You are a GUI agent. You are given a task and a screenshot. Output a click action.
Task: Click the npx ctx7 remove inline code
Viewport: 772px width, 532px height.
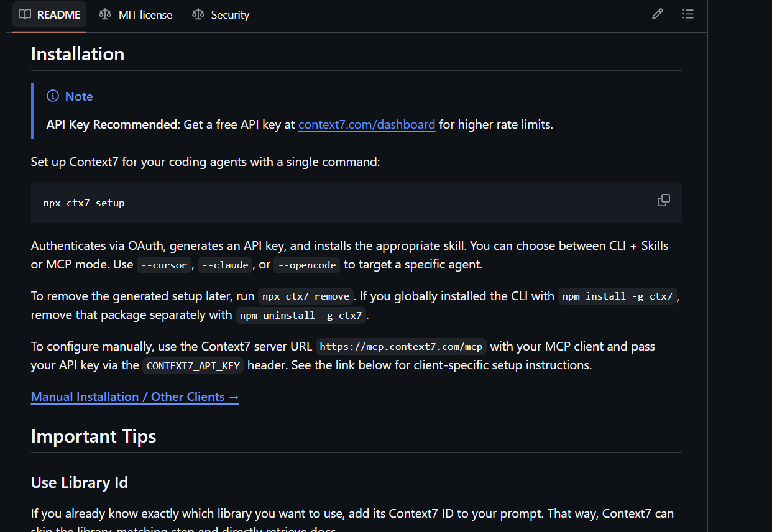coord(306,296)
